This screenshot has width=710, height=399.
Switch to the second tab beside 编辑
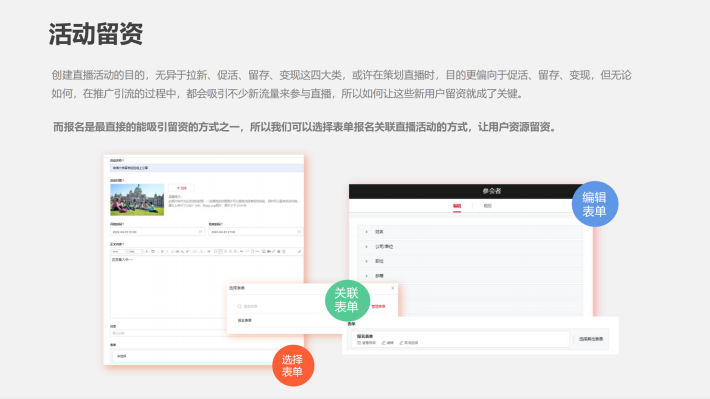(487, 206)
